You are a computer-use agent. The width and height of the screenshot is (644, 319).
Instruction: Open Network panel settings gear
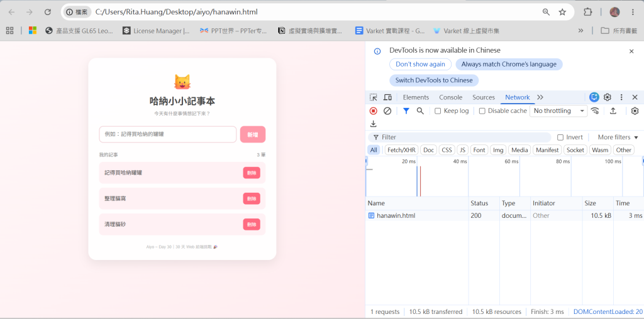tap(635, 111)
